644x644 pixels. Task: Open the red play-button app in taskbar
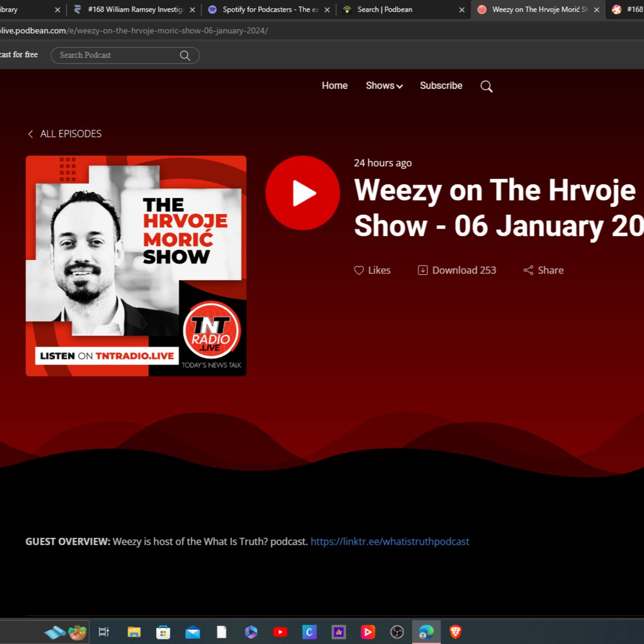click(x=368, y=632)
